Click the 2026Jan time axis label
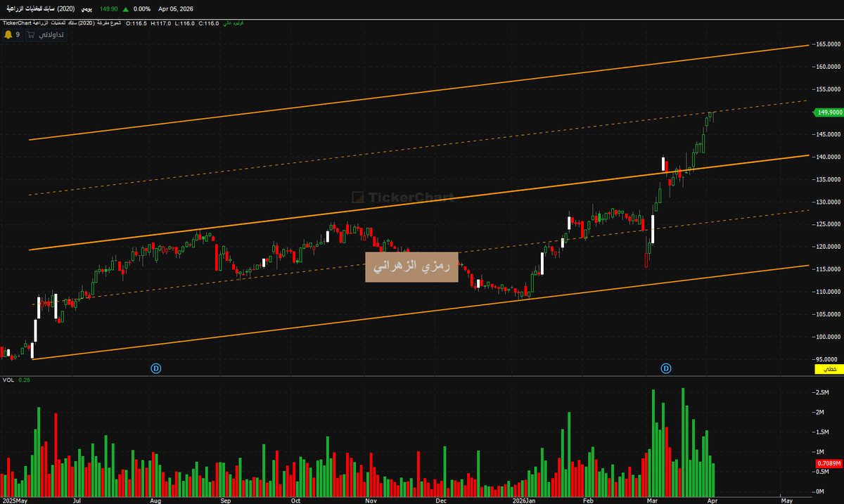The width and height of the screenshot is (844, 504). pyautogui.click(x=523, y=500)
